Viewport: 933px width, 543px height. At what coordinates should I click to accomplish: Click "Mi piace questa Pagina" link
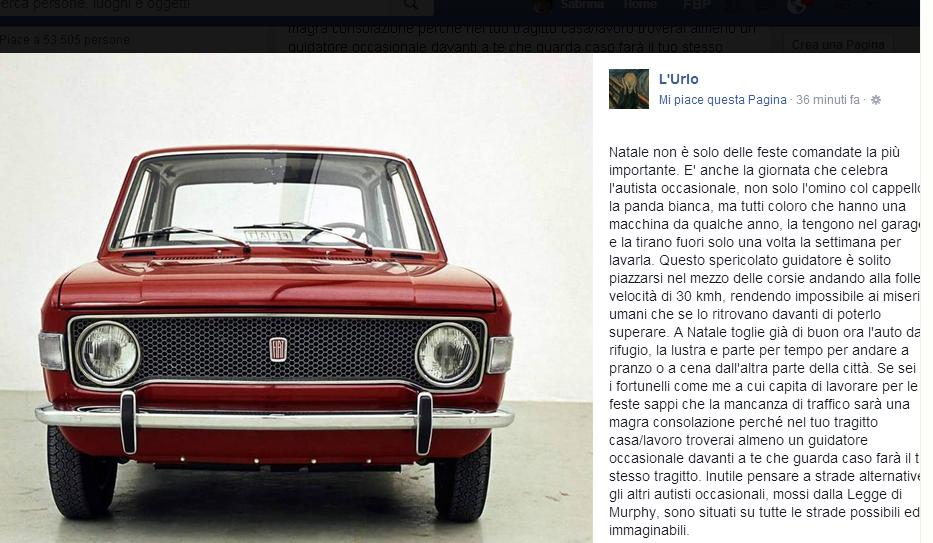click(x=722, y=100)
